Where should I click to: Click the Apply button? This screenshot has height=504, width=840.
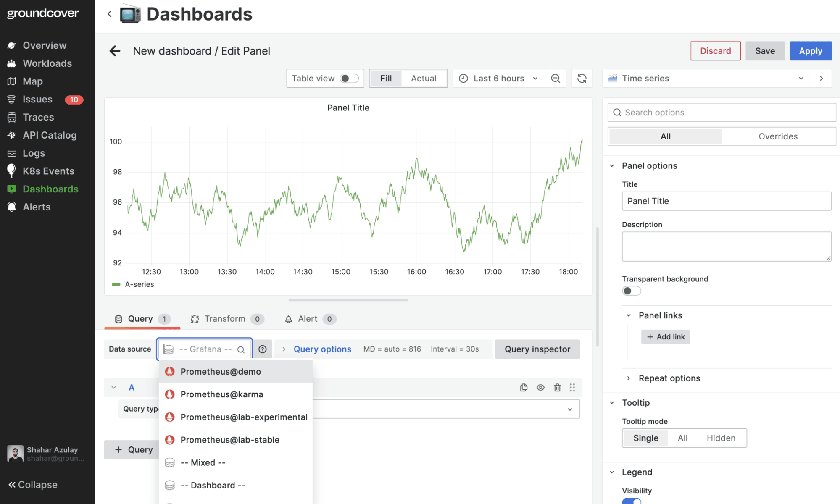tap(811, 50)
